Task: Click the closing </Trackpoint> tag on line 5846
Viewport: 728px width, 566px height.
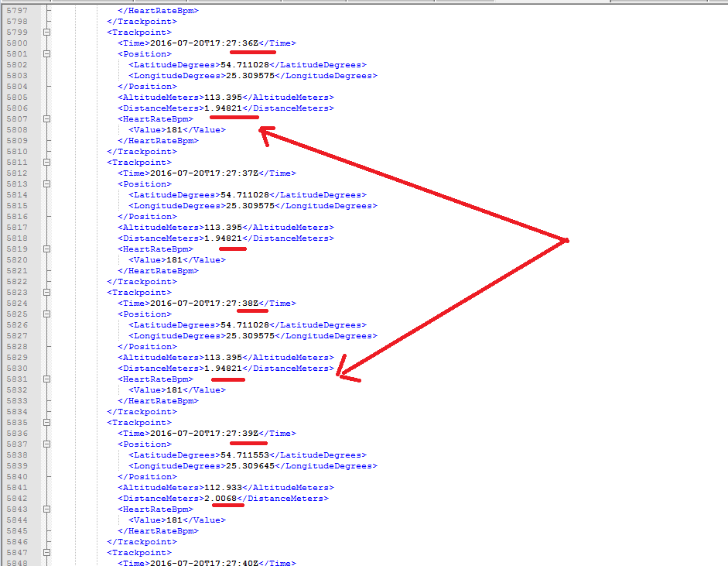Action: pyautogui.click(x=142, y=542)
